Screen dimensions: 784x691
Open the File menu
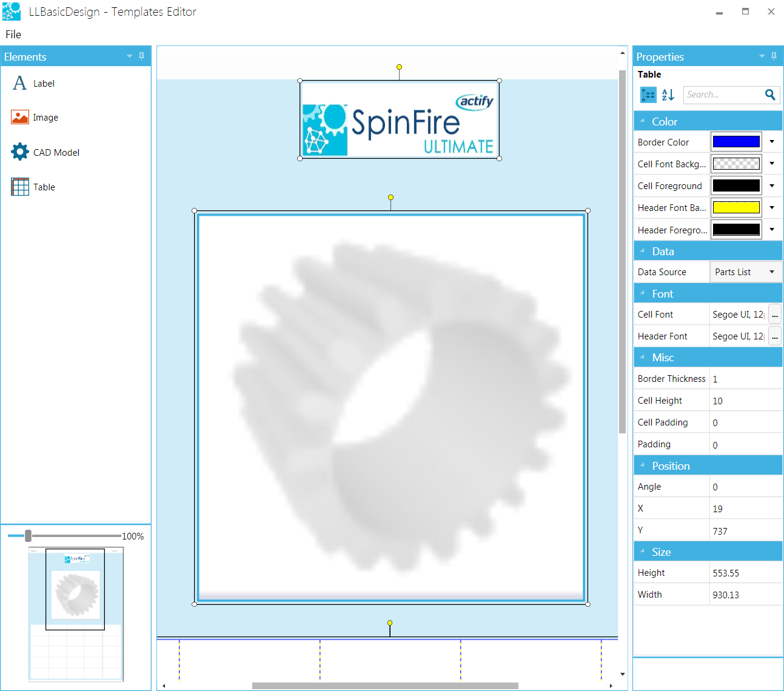click(x=13, y=35)
